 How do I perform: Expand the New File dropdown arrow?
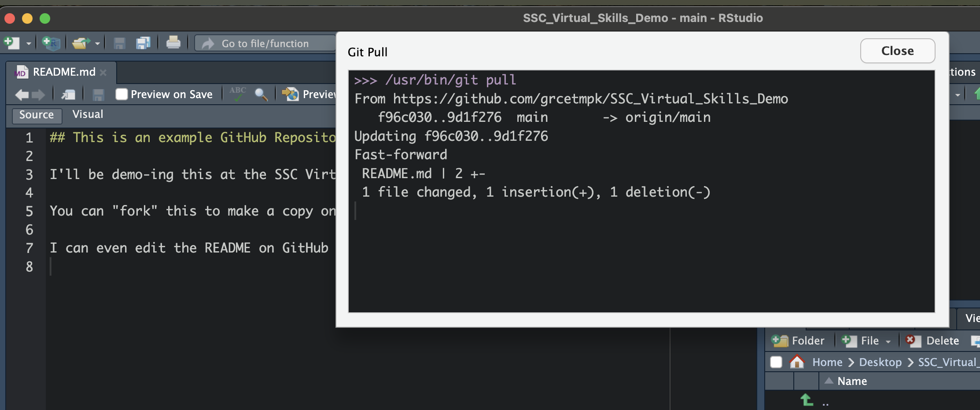pos(29,44)
